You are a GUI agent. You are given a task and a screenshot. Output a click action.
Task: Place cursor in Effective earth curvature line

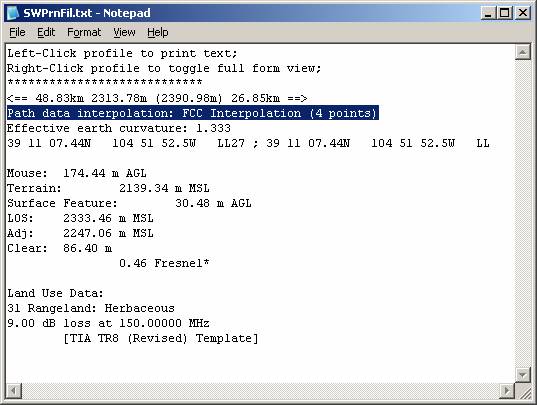(x=119, y=128)
